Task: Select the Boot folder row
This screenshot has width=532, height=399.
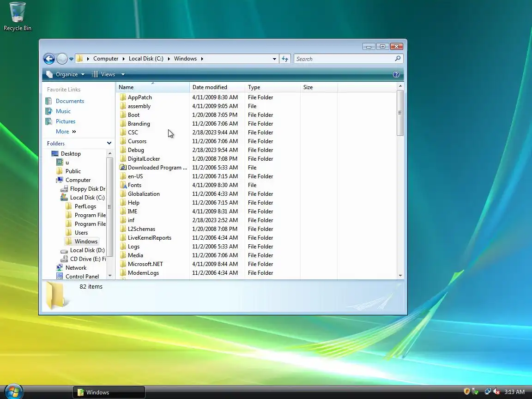Action: (227, 115)
